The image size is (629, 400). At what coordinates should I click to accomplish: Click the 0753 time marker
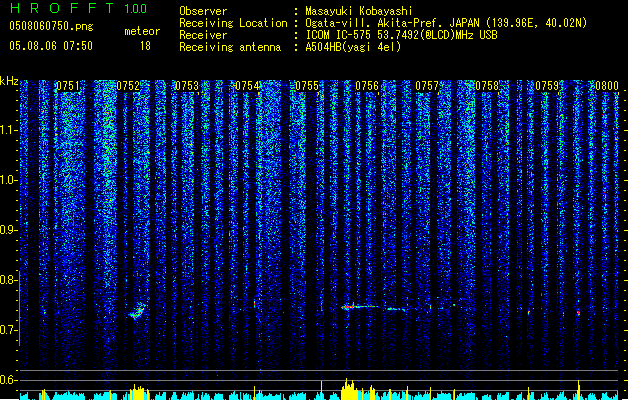(187, 86)
